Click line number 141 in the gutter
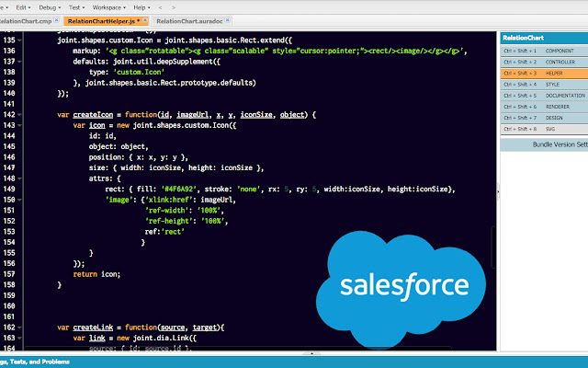This screenshot has height=368, width=588. pos(9,104)
